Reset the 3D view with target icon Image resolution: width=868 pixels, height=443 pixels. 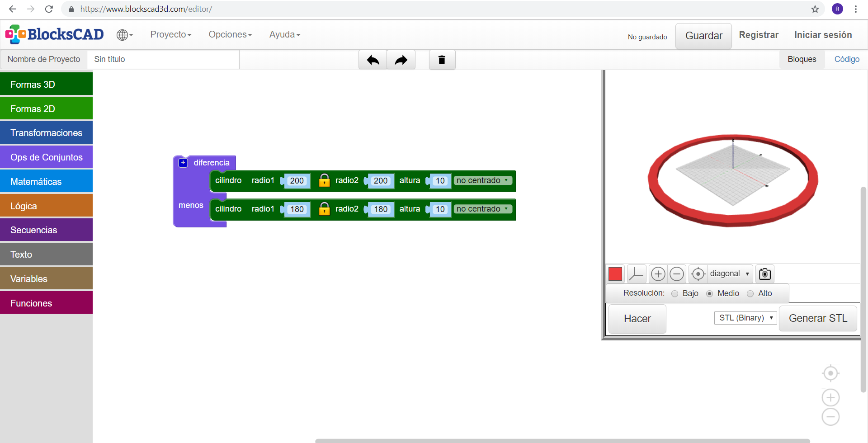(698, 274)
